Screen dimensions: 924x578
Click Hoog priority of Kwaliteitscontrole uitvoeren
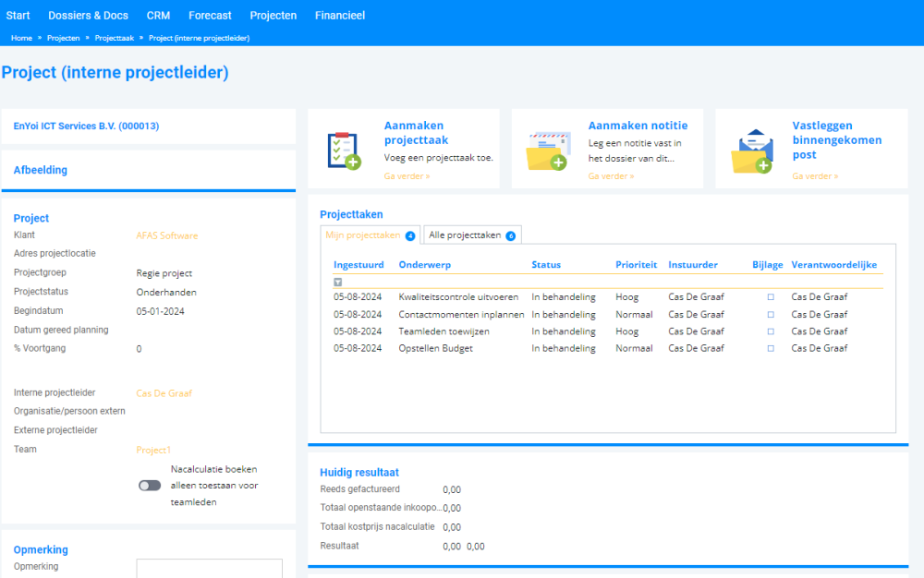point(627,297)
